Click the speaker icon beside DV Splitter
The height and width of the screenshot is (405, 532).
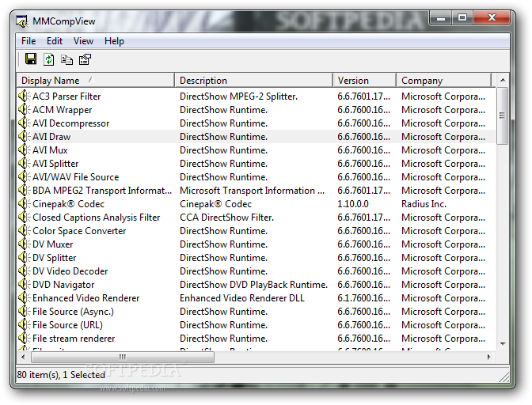point(25,258)
